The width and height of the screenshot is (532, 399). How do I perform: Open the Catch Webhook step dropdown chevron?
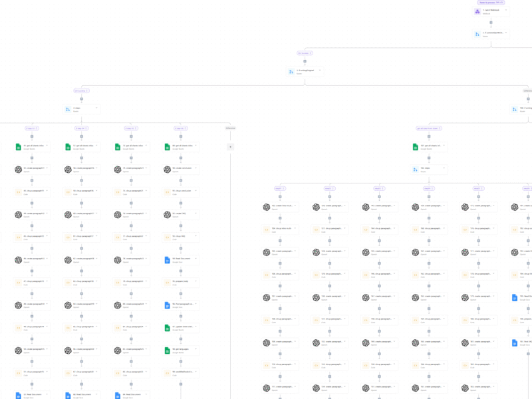pyautogui.click(x=506, y=10)
